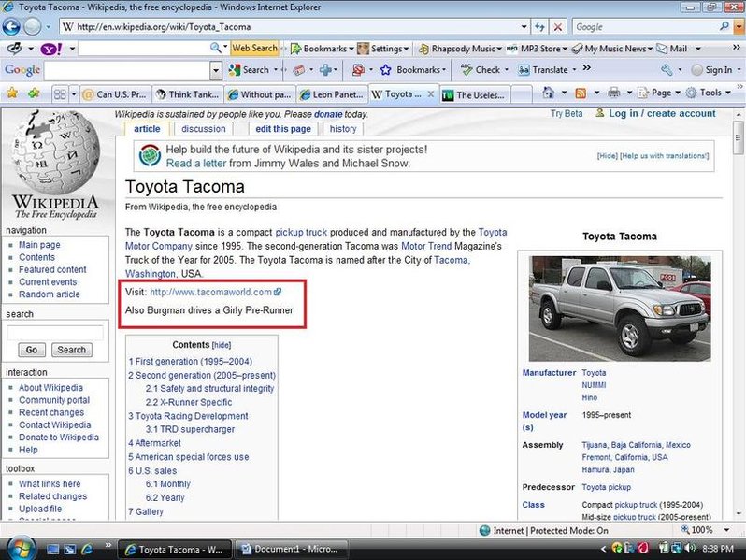This screenshot has height=560, width=746.
Task: Switch to the 'Can U.S. Pr...' tab
Action: [x=116, y=94]
